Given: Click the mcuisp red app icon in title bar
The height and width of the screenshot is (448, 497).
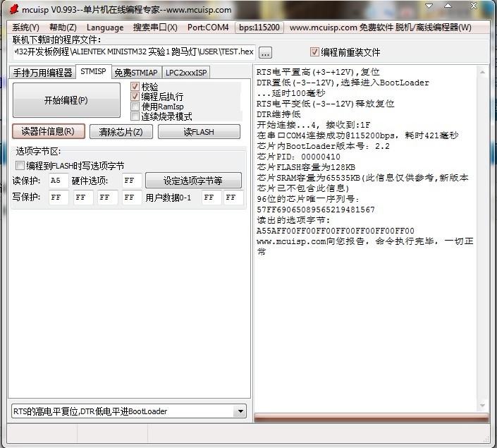Looking at the screenshot, I should (13, 9).
